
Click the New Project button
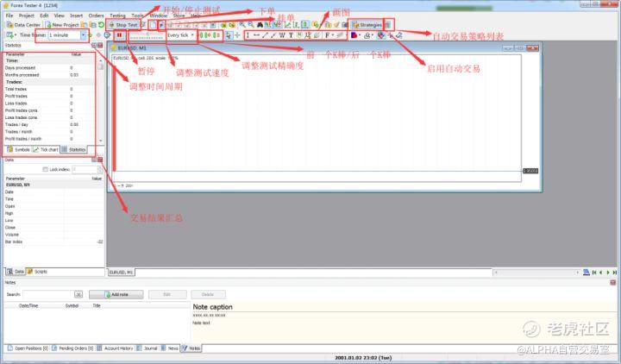[62, 25]
